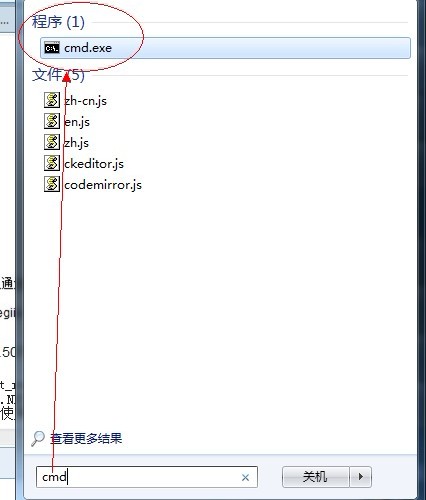Click the cmd.exe command prompt icon

52,48
